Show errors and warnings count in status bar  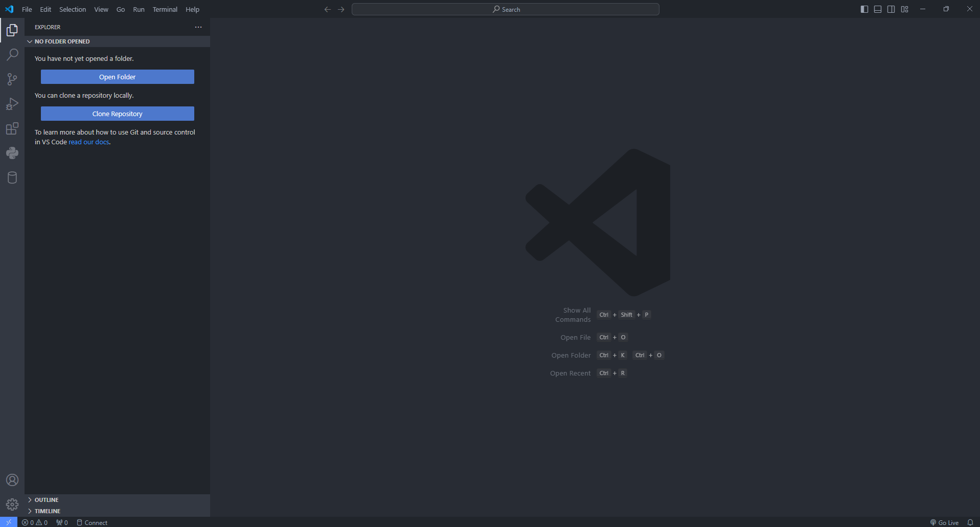[x=35, y=522]
